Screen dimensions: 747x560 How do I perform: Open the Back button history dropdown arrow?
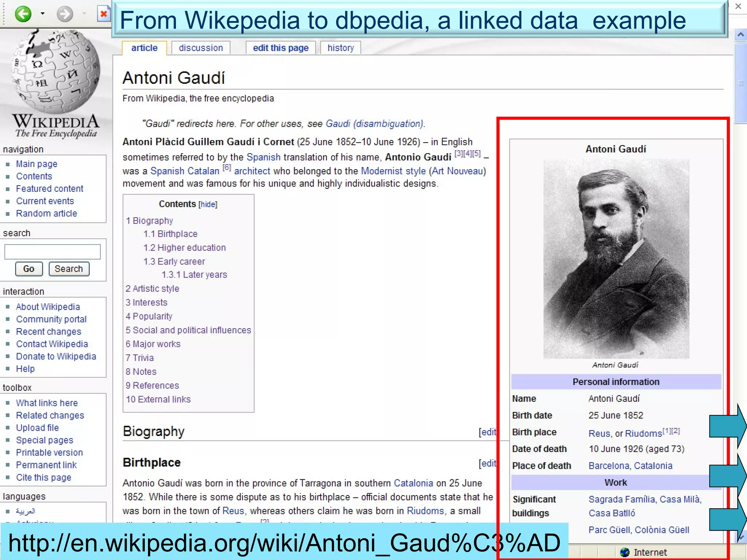(x=43, y=14)
